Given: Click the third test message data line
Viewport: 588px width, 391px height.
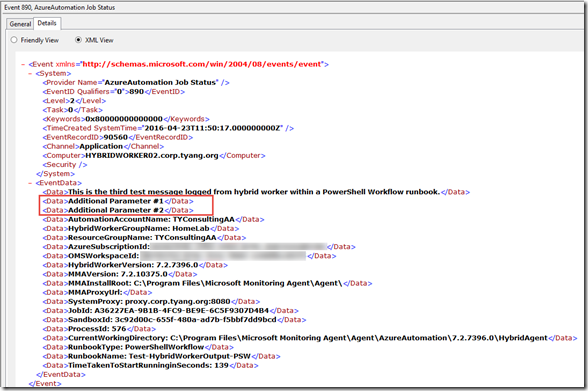Looking at the screenshot, I should (256, 192).
